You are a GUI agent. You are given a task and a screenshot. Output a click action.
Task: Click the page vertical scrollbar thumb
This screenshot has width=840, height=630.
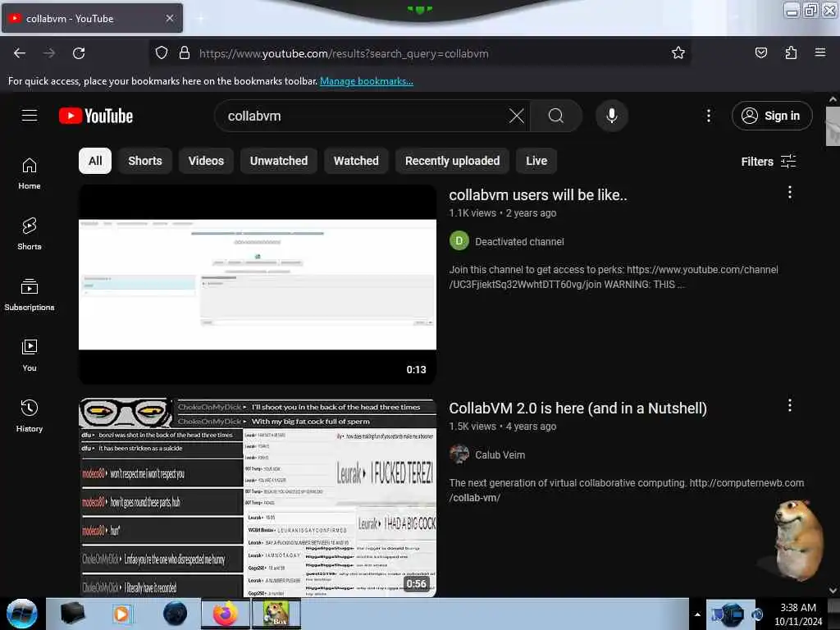pyautogui.click(x=833, y=126)
